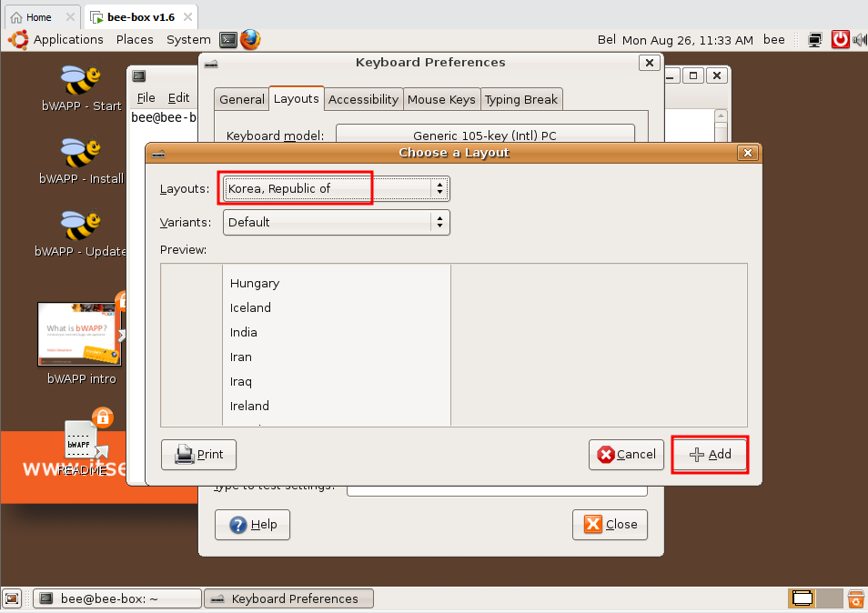Click the Add button

[710, 455]
